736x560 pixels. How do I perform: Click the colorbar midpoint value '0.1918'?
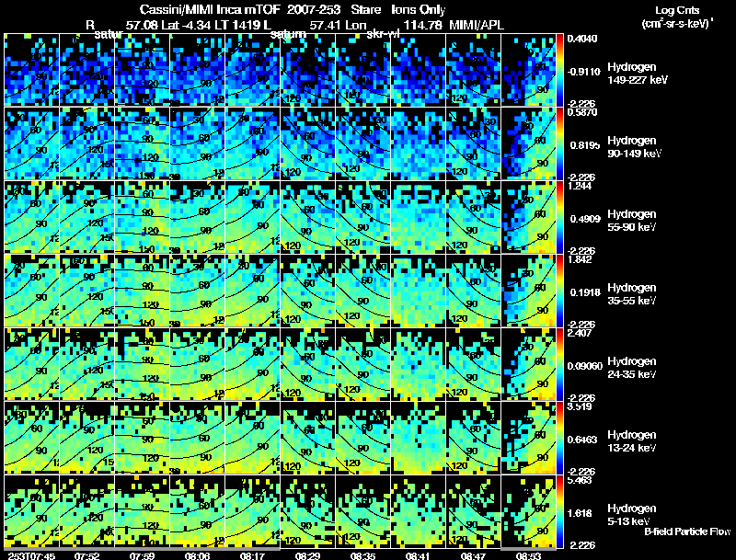[585, 292]
